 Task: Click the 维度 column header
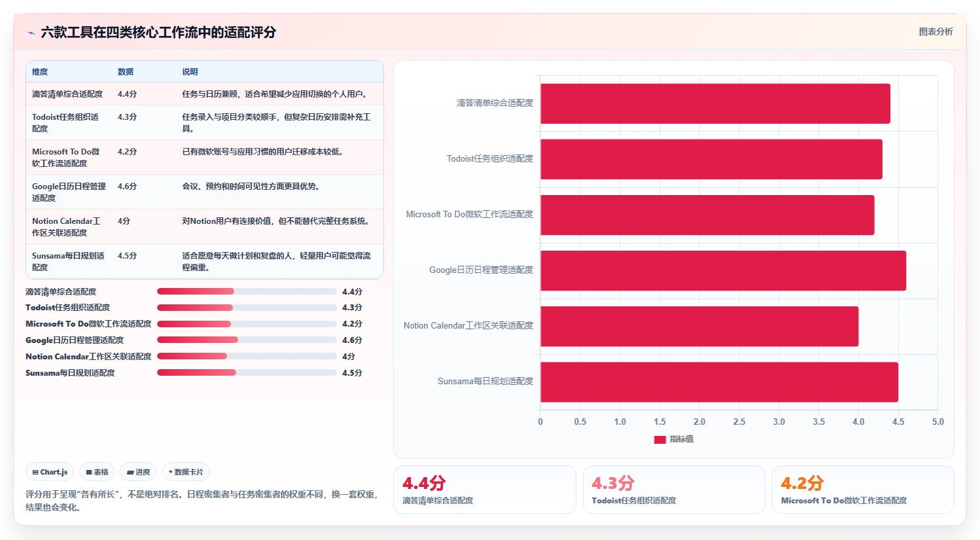pyautogui.click(x=40, y=72)
